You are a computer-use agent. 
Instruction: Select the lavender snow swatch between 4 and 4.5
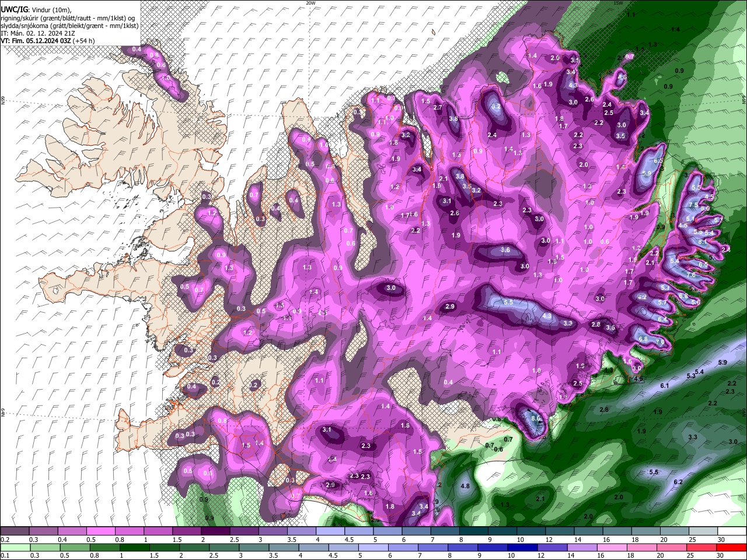pos(330,531)
